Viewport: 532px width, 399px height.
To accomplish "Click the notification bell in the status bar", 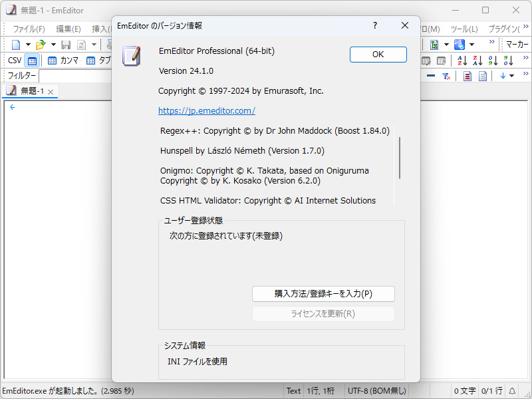I will pyautogui.click(x=511, y=390).
